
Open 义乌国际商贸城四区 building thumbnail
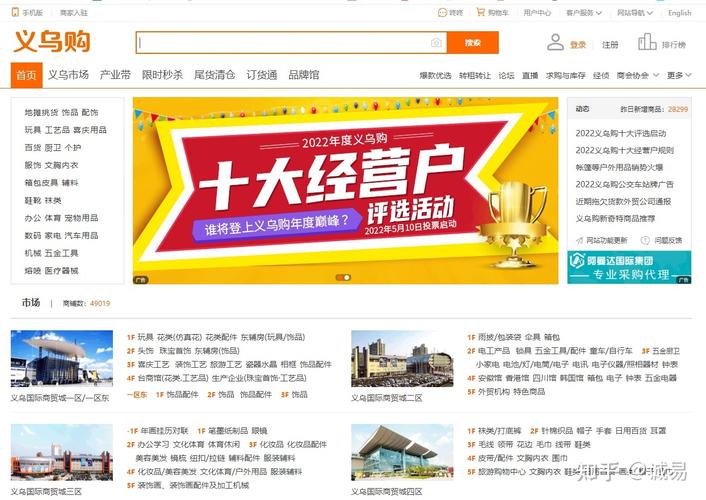coord(402,452)
